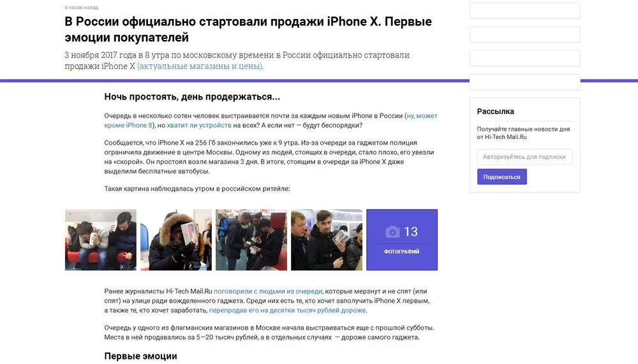638x364 pixels.
Task: Click the article headline about iPhone X sales
Action: tap(248, 29)
